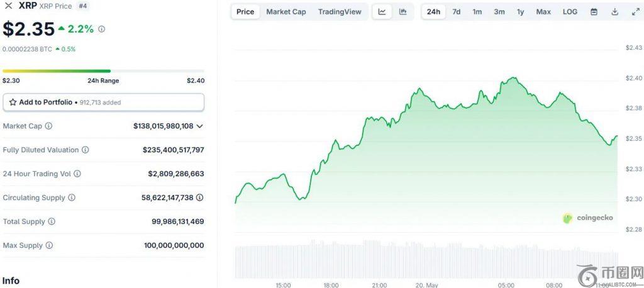
Task: Click the XRP logo icon
Action: 9,6
